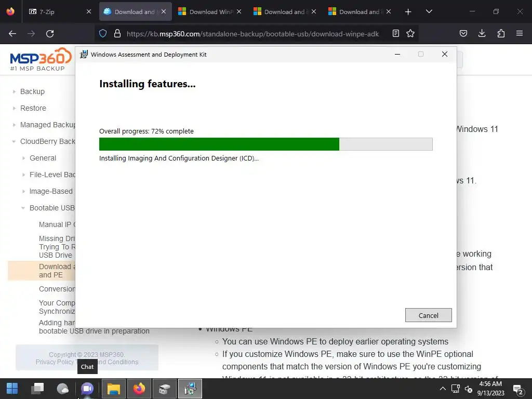The height and width of the screenshot is (399, 532).
Task: Open the Firefox downloads panel
Action: (x=482, y=33)
